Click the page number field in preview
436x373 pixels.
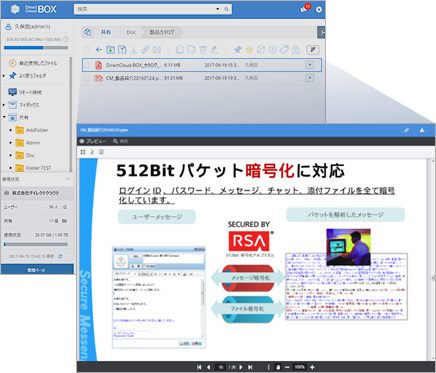221,367
